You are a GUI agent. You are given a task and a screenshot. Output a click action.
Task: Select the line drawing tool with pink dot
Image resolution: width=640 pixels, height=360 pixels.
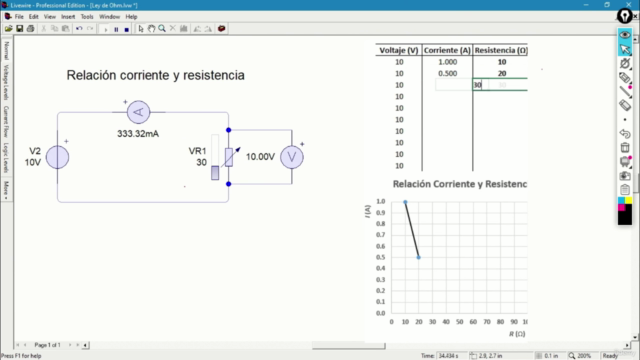click(625, 92)
